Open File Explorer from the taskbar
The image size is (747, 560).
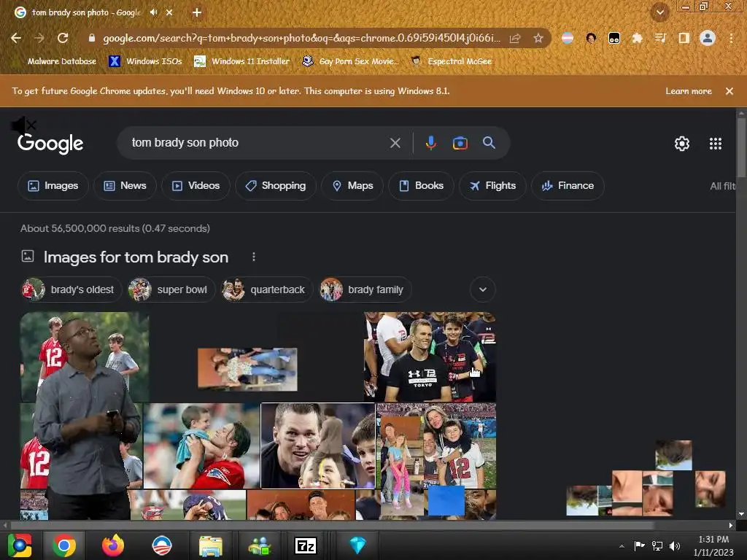pyautogui.click(x=211, y=545)
